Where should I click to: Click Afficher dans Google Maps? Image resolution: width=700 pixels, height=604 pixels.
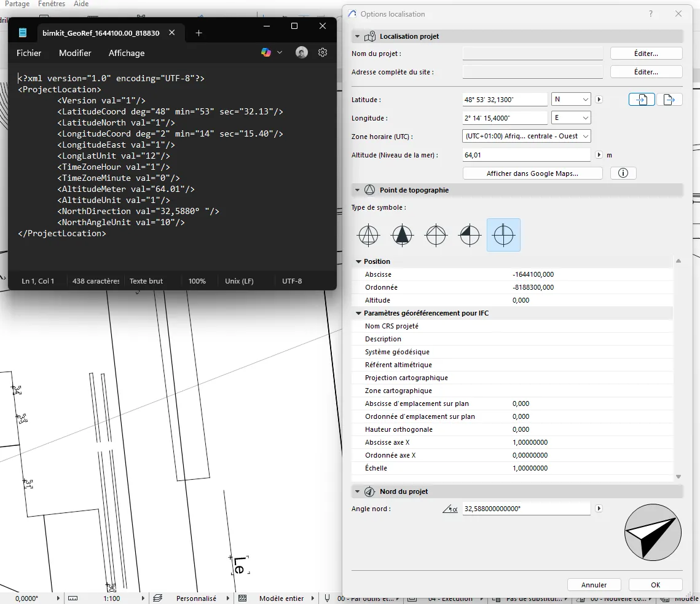click(532, 173)
